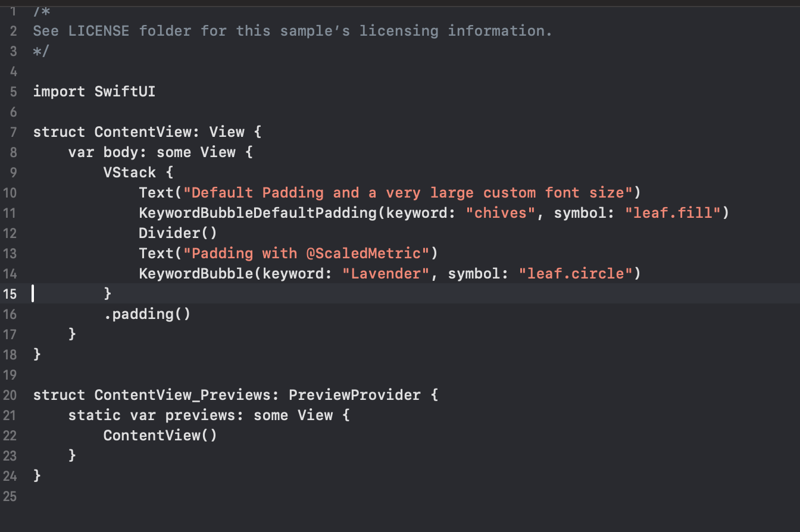Click the static var previews declaration

pyautogui.click(x=208, y=415)
